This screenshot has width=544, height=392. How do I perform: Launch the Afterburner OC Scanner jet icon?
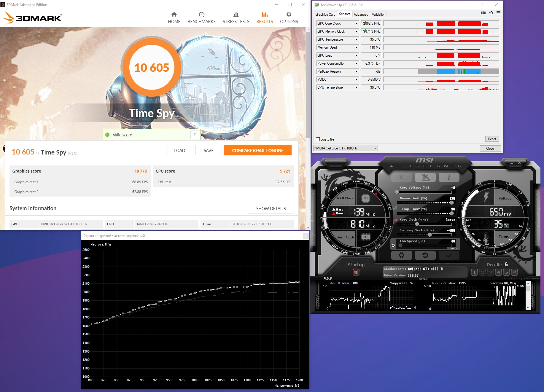point(425,177)
